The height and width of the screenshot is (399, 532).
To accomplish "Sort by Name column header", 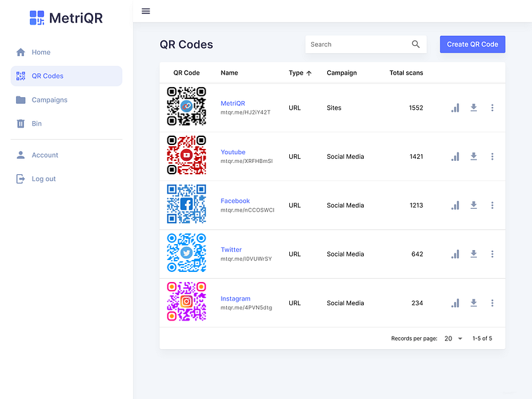I will coord(229,73).
